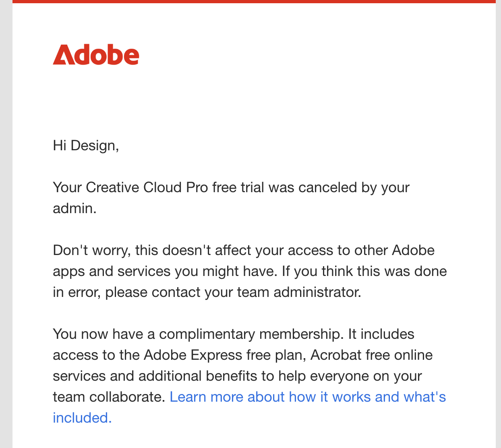Click the "Hi Design," greeting
Viewport: 501px width, 448px height.
[x=86, y=145]
